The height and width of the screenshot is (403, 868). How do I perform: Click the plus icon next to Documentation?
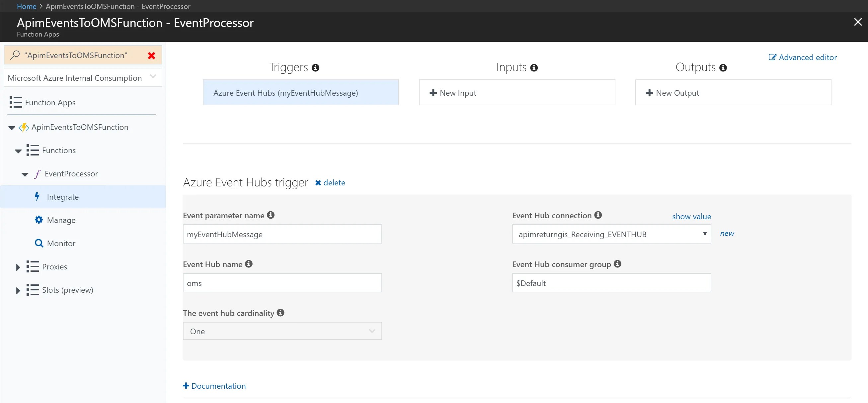[x=186, y=385]
